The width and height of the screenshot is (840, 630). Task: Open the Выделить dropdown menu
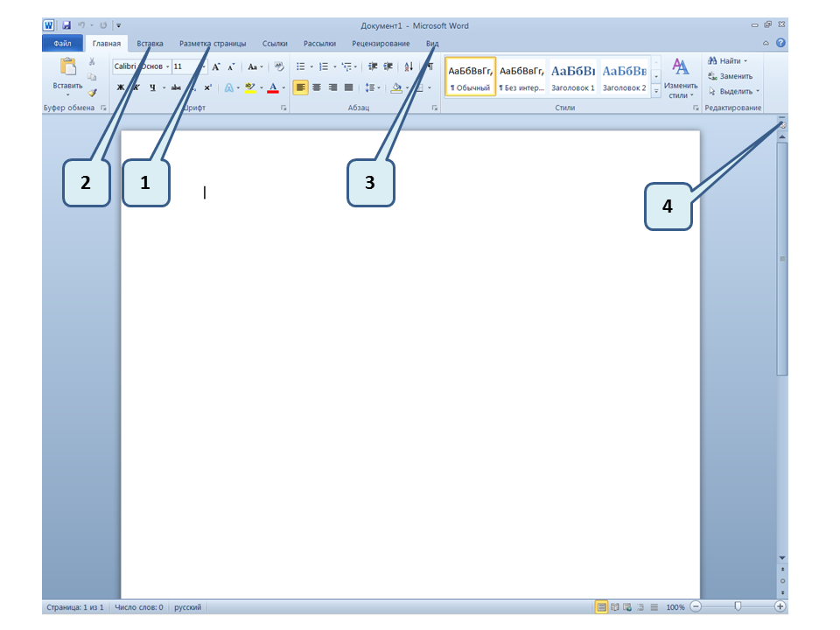click(734, 91)
